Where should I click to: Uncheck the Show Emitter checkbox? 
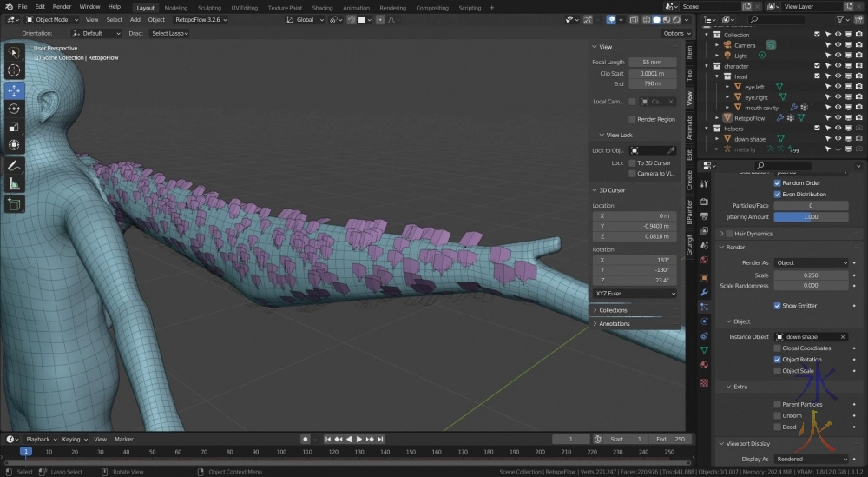pyautogui.click(x=778, y=306)
